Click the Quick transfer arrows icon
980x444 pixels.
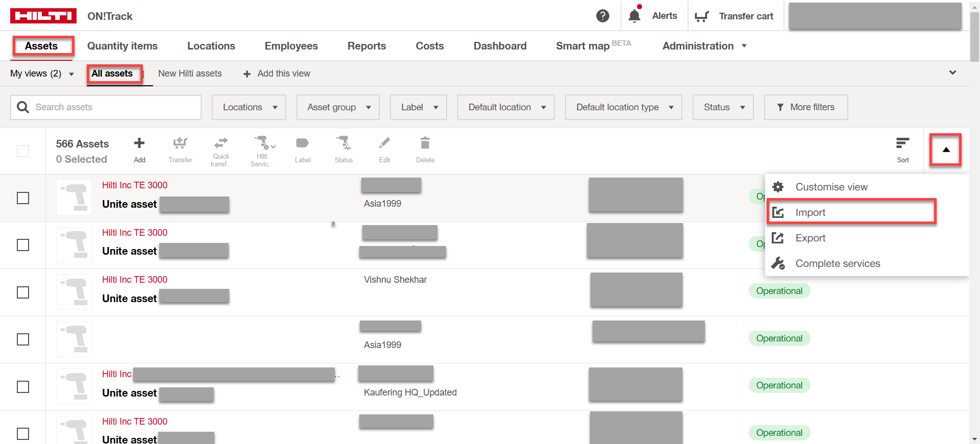221,143
